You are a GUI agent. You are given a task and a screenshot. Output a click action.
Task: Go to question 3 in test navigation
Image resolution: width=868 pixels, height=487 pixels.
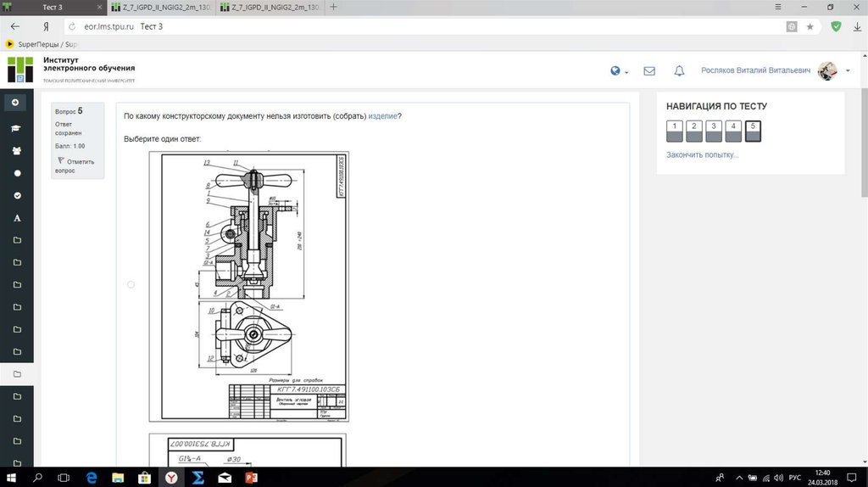click(x=713, y=130)
